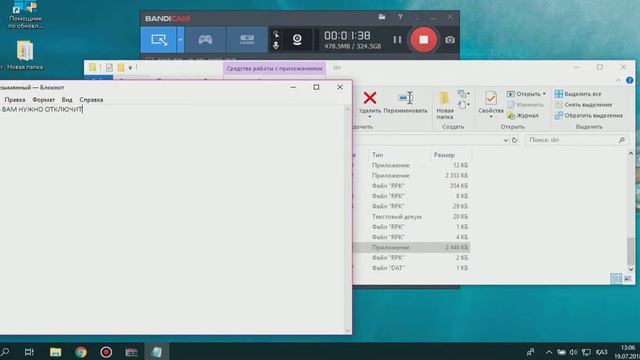
Task: Open Notepad Вид menu
Action: click(67, 100)
